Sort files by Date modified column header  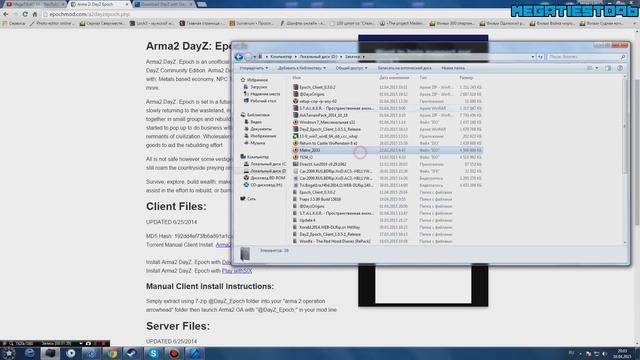click(394, 78)
